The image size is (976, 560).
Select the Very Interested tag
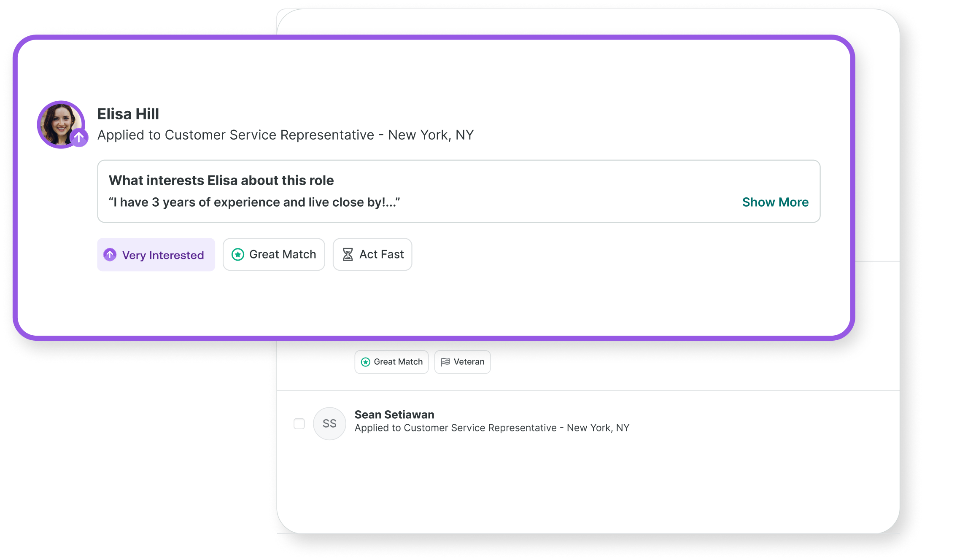coord(156,255)
